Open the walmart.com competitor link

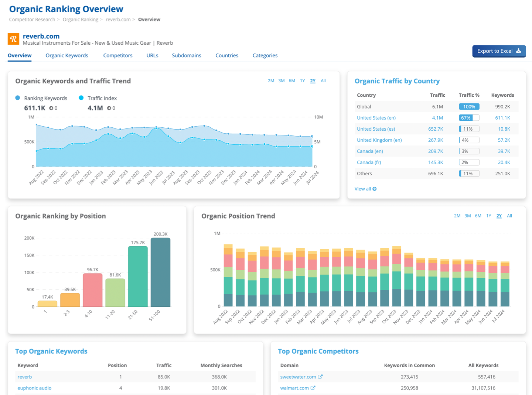[294, 388]
